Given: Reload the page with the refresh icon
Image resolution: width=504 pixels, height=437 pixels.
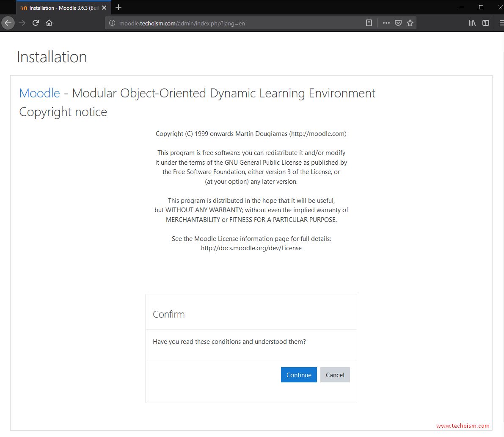Looking at the screenshot, I should [x=36, y=23].
